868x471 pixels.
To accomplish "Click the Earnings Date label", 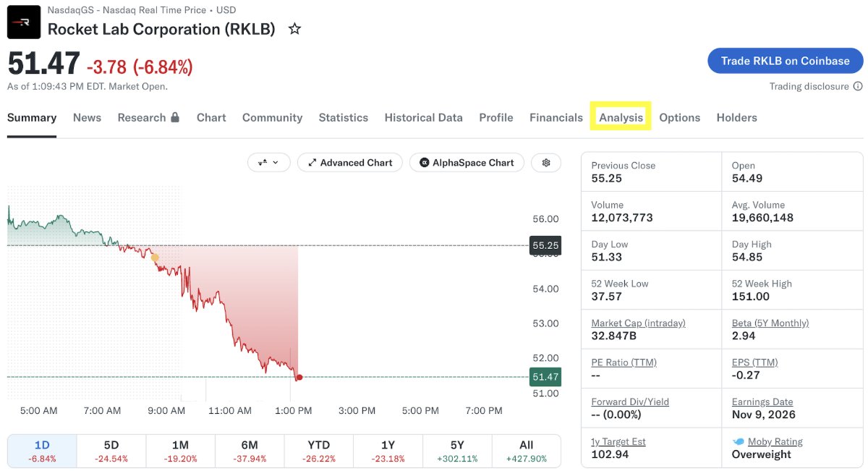I will [x=762, y=402].
